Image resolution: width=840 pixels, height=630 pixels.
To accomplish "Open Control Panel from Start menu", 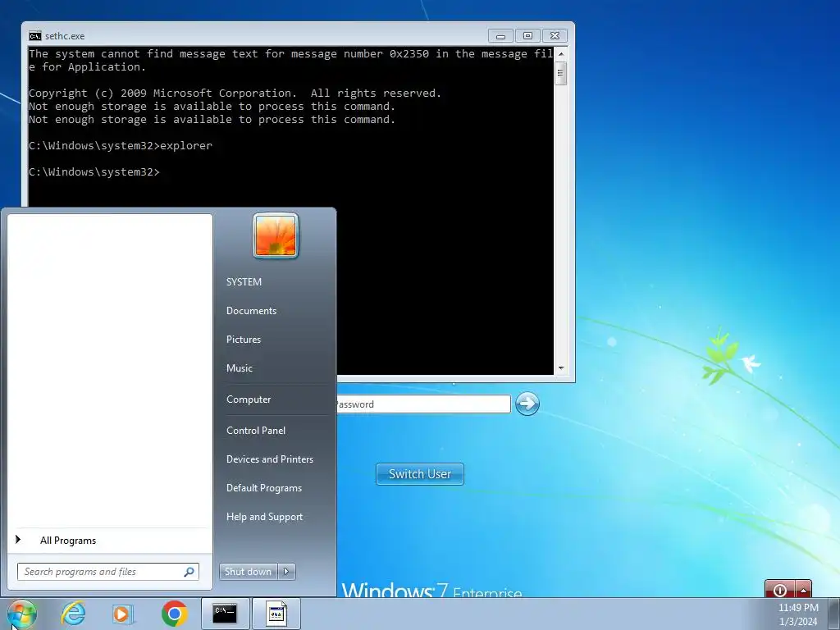I will 256,431.
